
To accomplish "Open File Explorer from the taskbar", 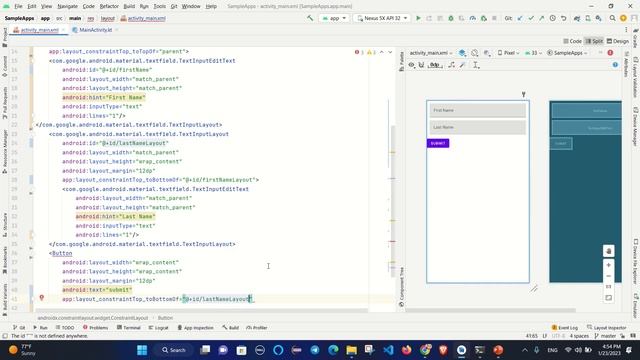I will coord(351,350).
